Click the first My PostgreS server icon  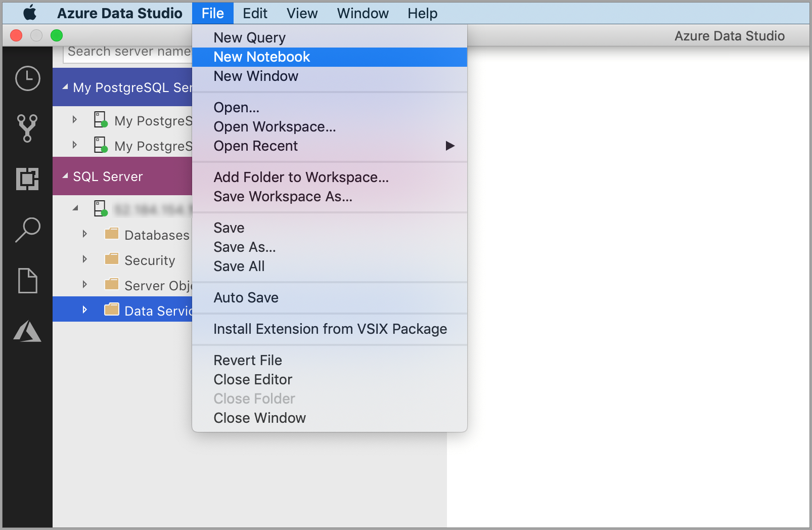101,120
